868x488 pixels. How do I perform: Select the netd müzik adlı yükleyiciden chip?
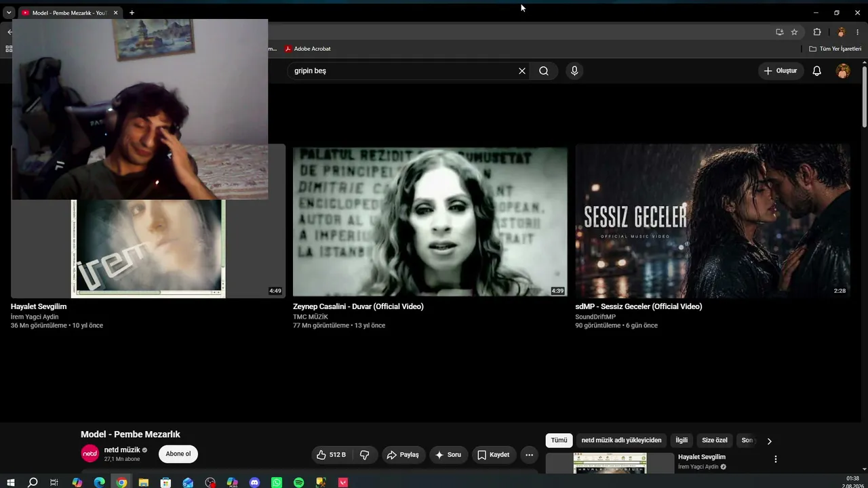click(x=621, y=441)
